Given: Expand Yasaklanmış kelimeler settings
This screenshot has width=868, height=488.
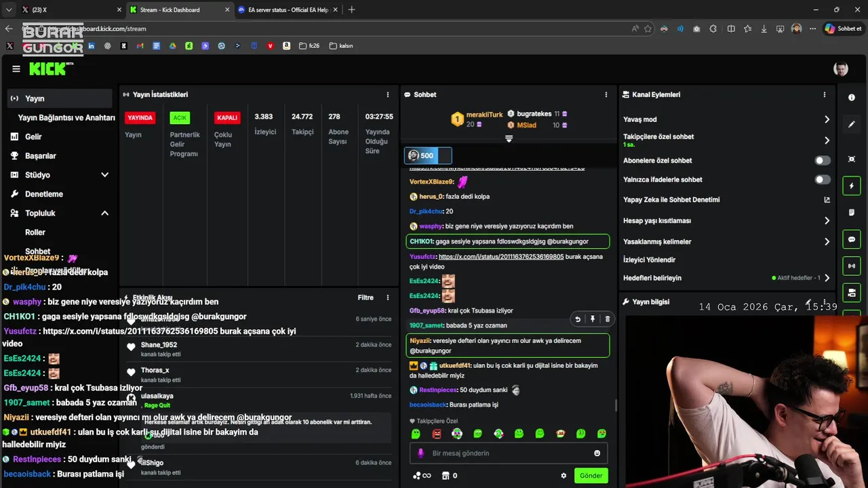Looking at the screenshot, I should pyautogui.click(x=827, y=242).
